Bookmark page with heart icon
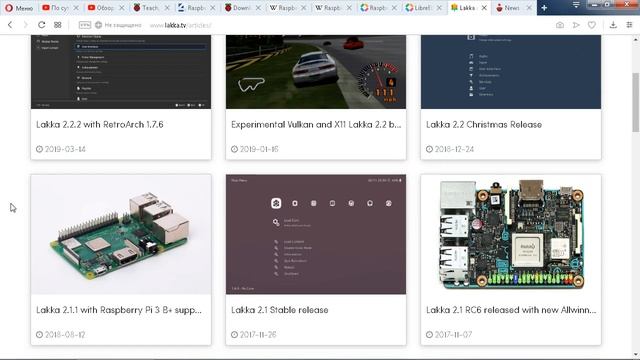Viewport: 640px width, 360px height. point(591,25)
